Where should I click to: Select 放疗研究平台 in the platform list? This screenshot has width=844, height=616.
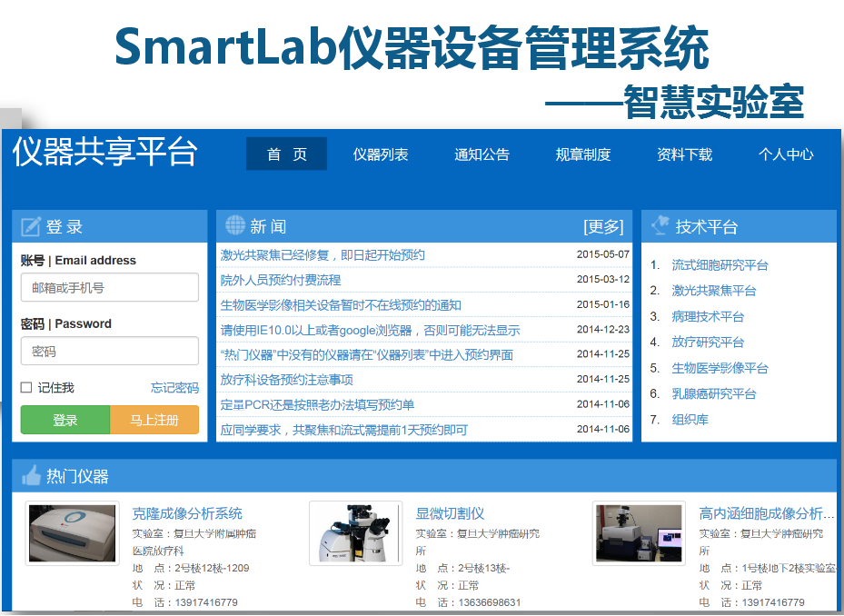coord(708,343)
